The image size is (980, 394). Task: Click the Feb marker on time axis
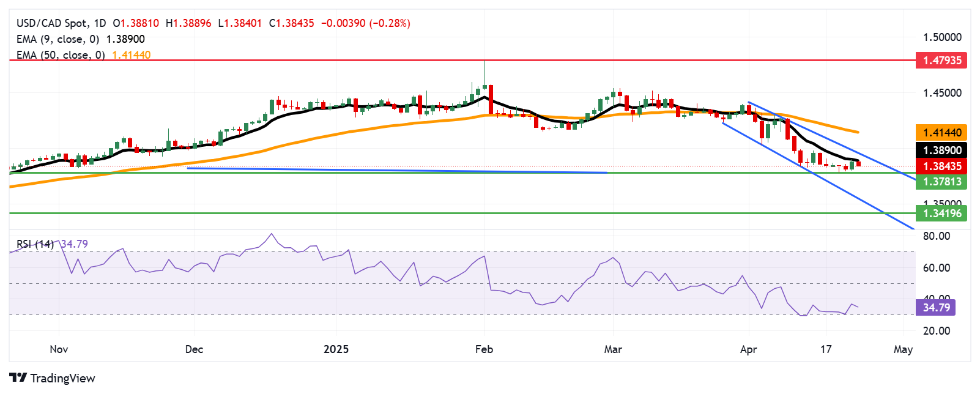484,349
